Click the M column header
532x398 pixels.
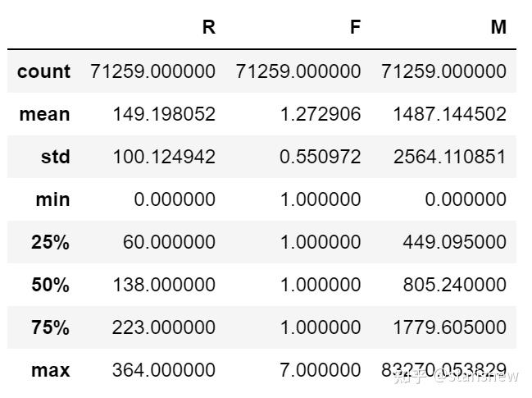click(498, 27)
